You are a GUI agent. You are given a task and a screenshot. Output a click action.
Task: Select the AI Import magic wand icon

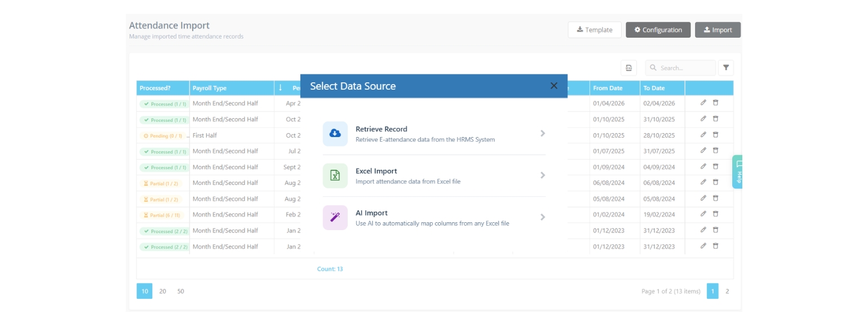point(335,218)
